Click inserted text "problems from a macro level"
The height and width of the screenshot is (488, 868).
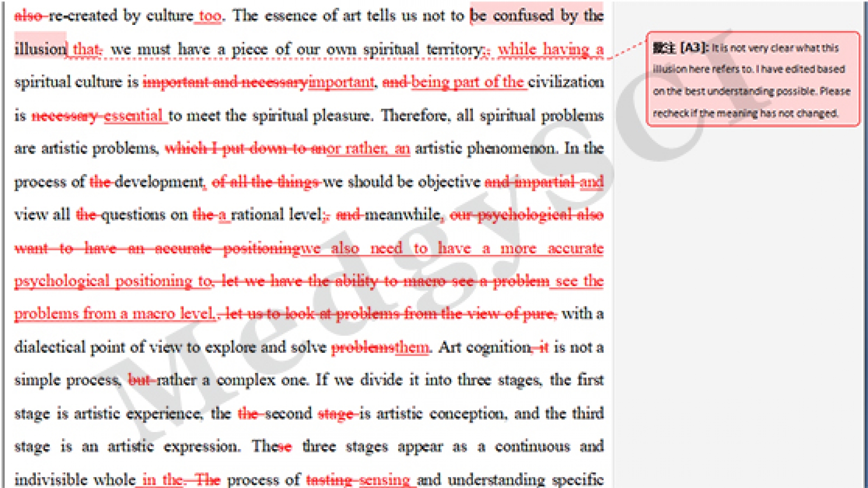coord(114,314)
